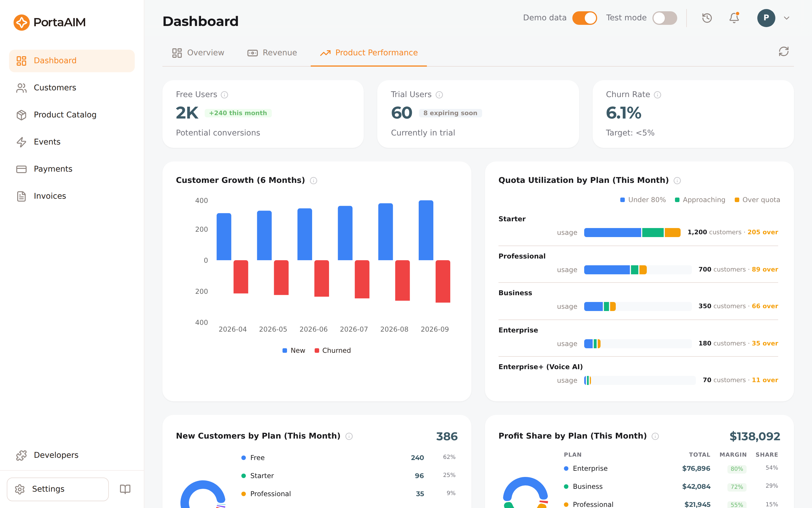Click the Customer Growth info icon
The width and height of the screenshot is (812, 508).
point(314,181)
